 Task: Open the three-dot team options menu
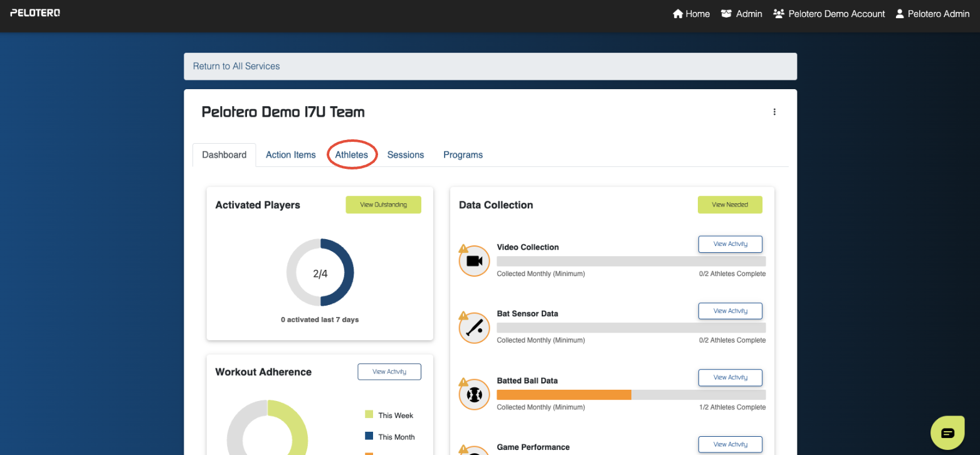pos(774,112)
